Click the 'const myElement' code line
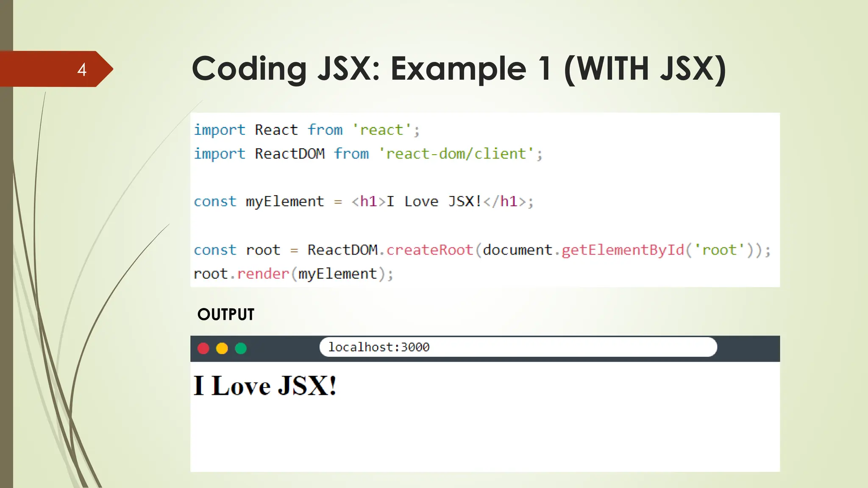 pyautogui.click(x=364, y=202)
